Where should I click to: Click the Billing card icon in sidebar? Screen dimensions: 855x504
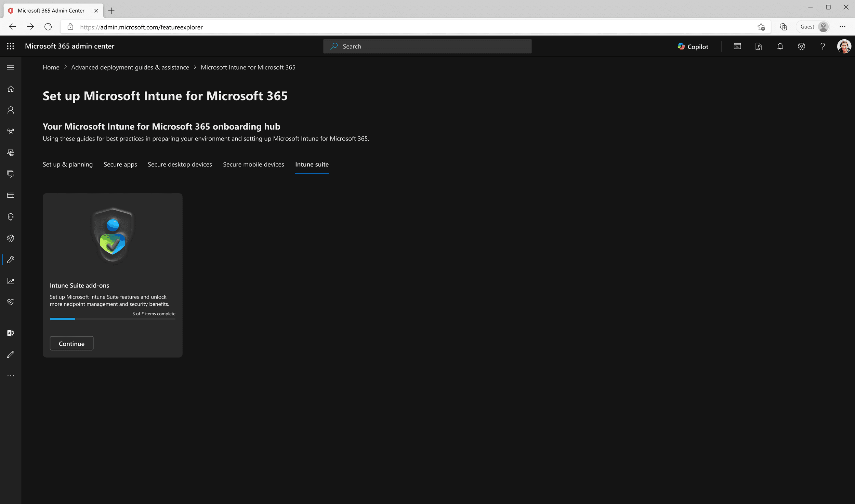tap(11, 195)
